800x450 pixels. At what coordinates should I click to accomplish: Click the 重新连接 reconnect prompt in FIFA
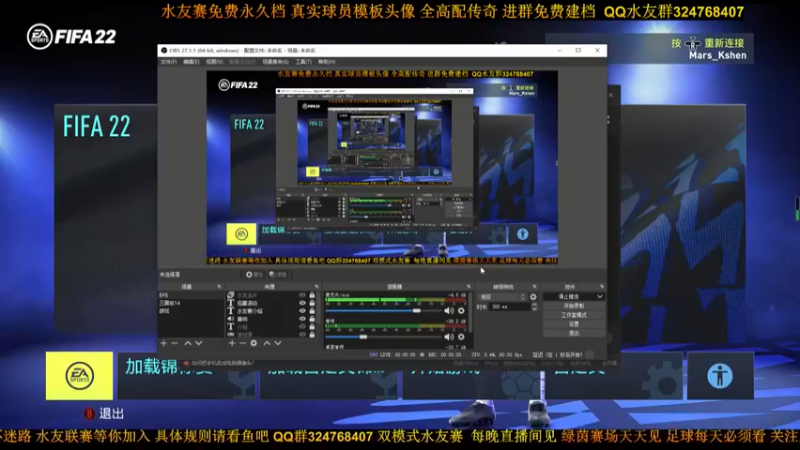click(x=708, y=43)
